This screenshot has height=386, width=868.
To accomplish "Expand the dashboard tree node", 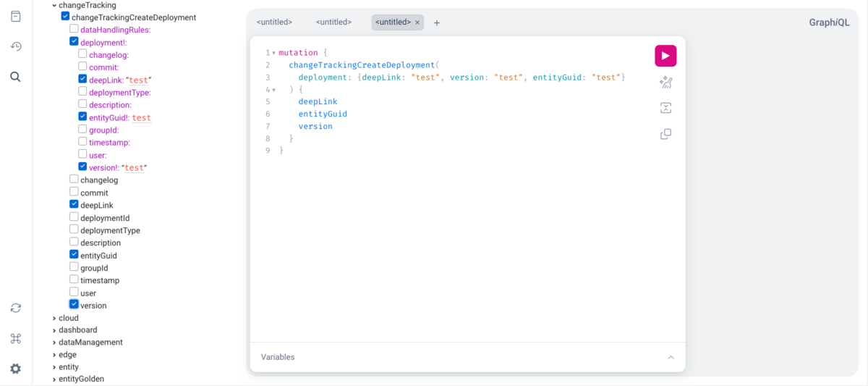I will [x=54, y=330].
